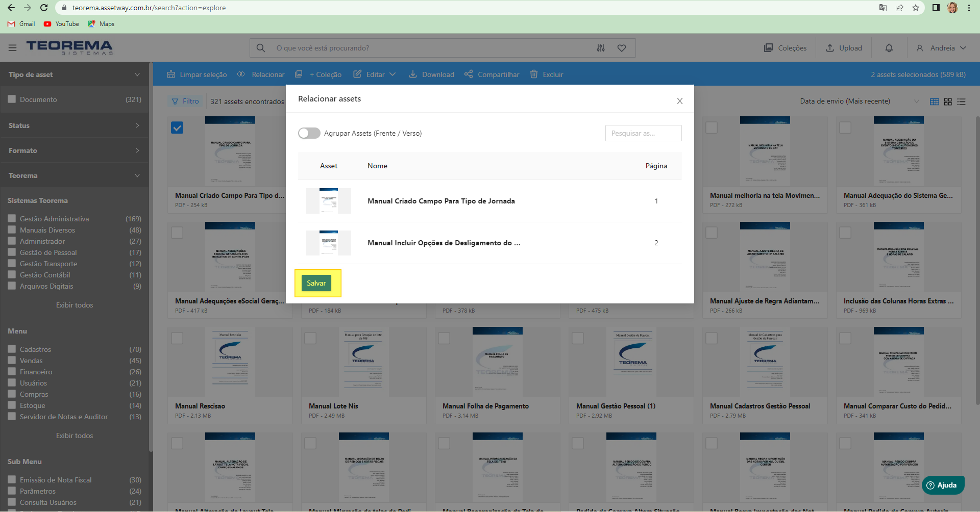This screenshot has height=512, width=980.
Task: Open Coleções
Action: [x=785, y=48]
